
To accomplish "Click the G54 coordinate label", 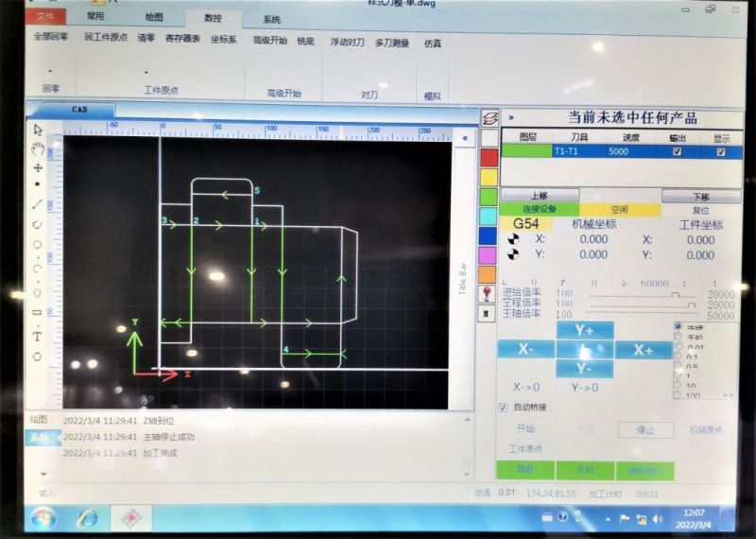I will tap(526, 224).
